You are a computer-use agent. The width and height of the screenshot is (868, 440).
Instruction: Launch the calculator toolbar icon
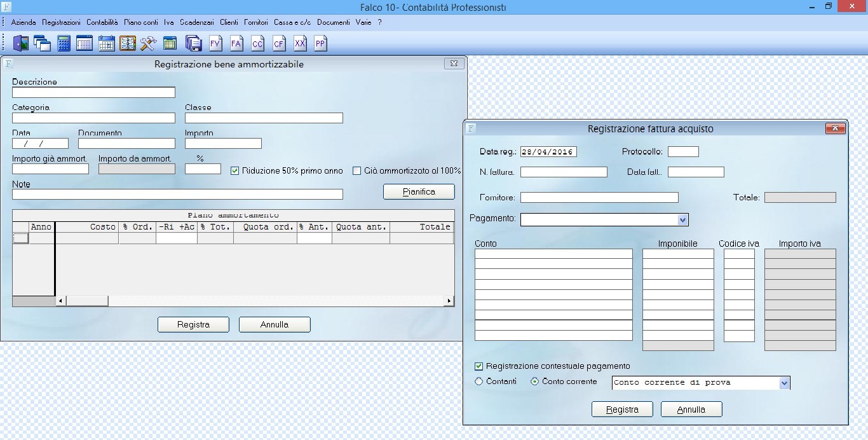click(64, 43)
